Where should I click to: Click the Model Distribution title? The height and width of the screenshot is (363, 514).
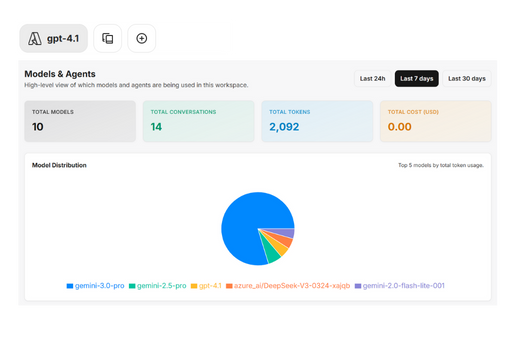(x=59, y=165)
